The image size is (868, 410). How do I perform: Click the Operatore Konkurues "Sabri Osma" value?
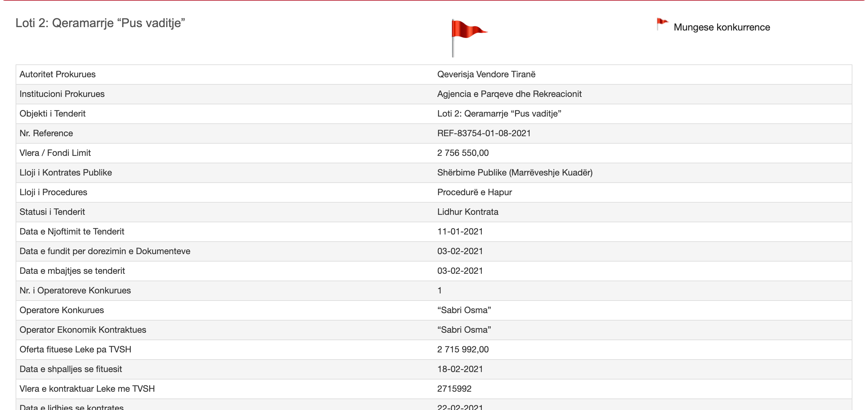click(x=463, y=310)
